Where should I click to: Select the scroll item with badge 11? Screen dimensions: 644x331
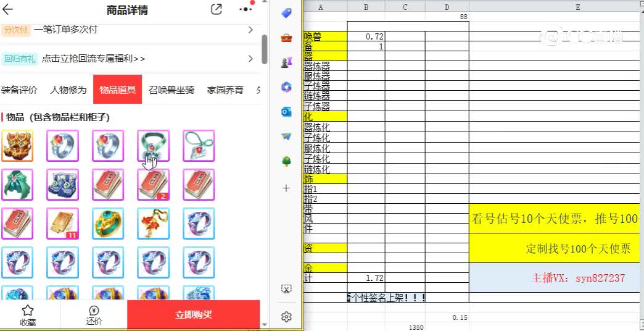click(x=62, y=224)
